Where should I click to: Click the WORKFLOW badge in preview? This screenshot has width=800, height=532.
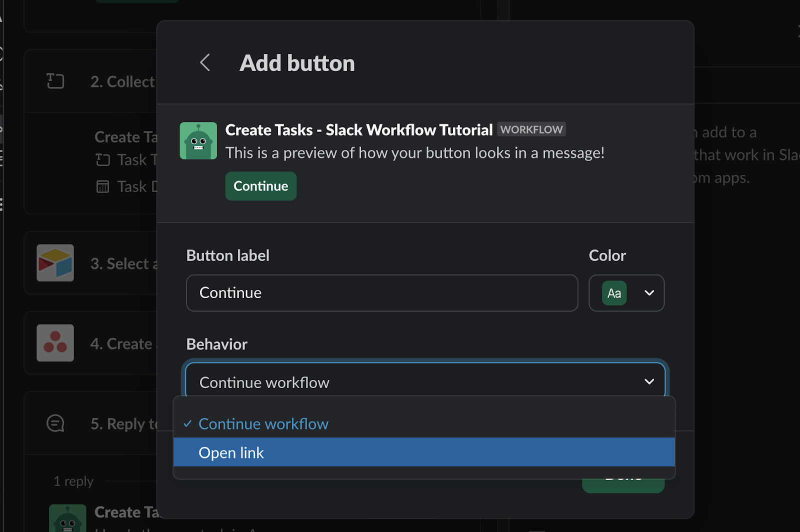[531, 129]
